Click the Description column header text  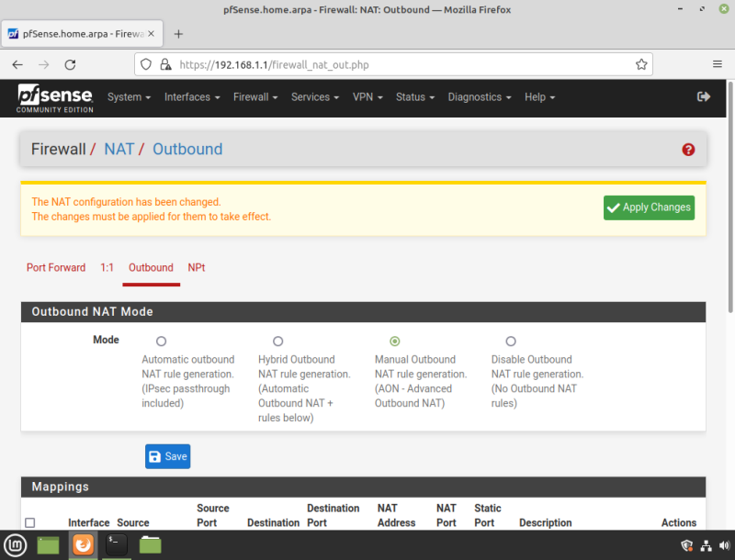click(x=545, y=522)
